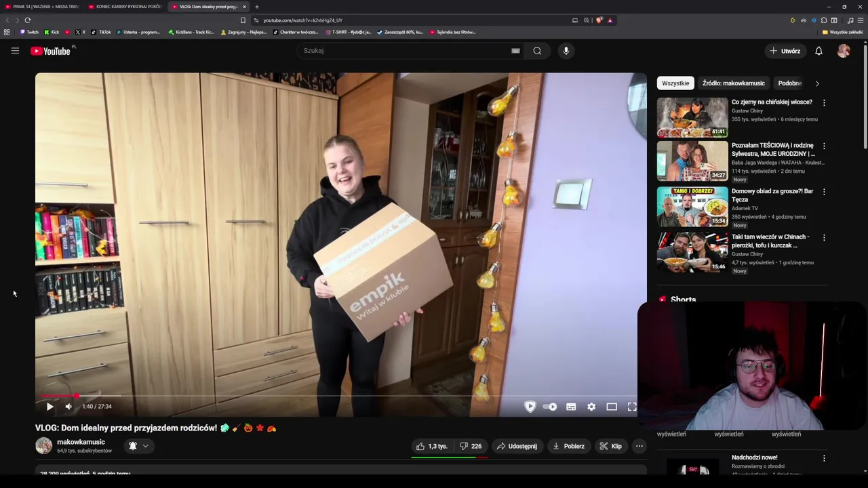This screenshot has width=868, height=488.
Task: Expand the subscription notification bell dropdown
Action: (138, 446)
